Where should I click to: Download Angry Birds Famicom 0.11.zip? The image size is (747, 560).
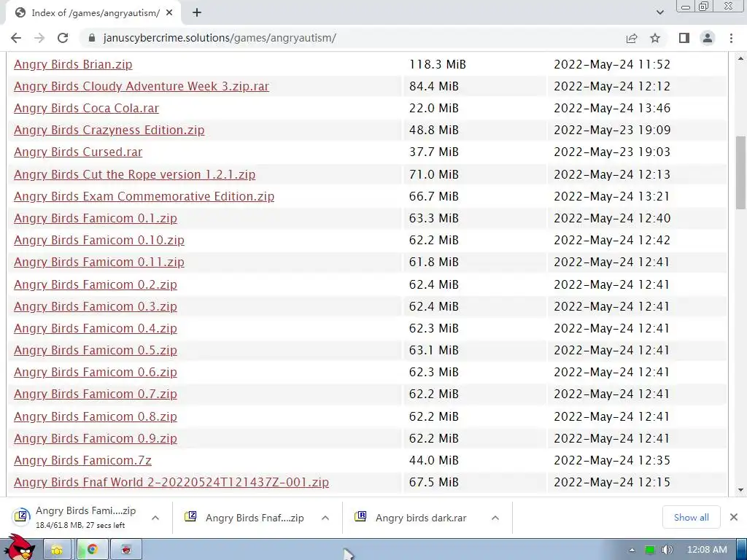(99, 262)
